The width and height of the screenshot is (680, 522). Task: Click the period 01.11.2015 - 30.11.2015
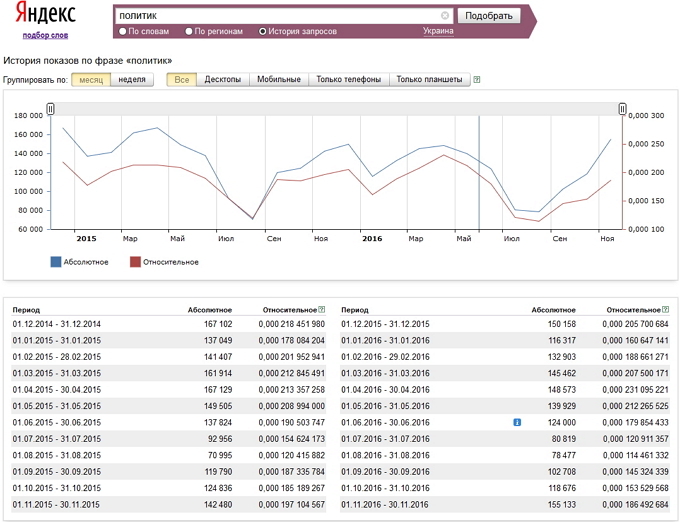56,505
